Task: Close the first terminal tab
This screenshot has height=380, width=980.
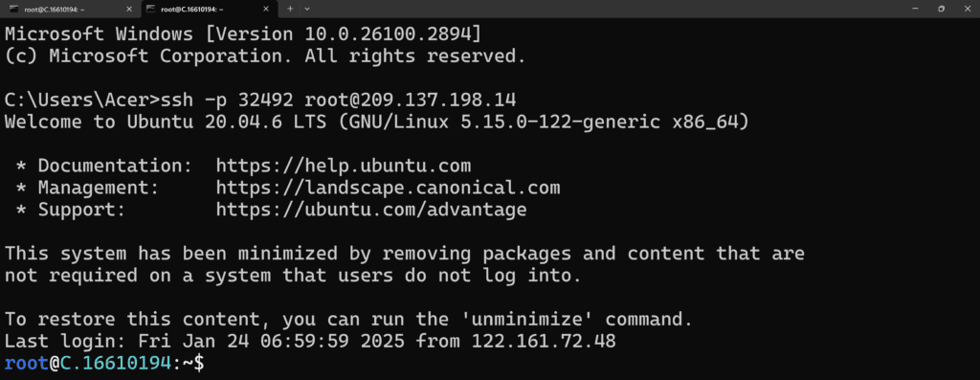Action: (129, 9)
